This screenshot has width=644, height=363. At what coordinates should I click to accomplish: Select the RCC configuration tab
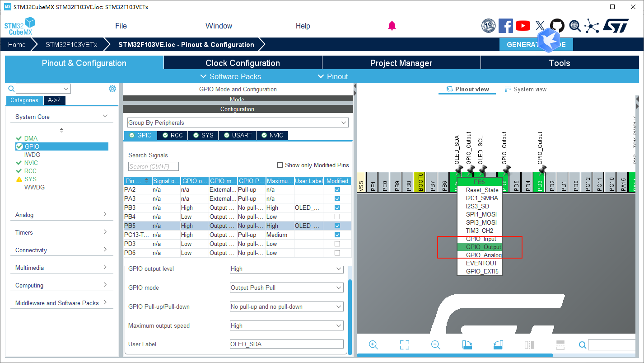pyautogui.click(x=172, y=135)
